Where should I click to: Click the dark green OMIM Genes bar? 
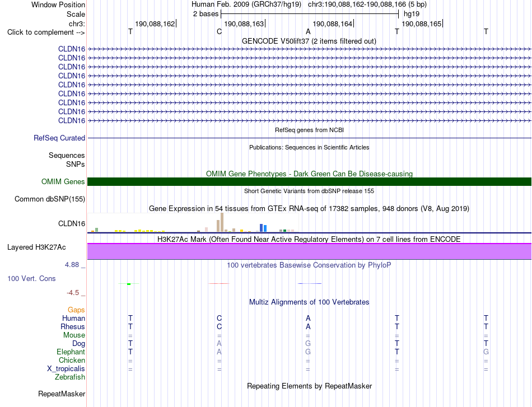309,181
